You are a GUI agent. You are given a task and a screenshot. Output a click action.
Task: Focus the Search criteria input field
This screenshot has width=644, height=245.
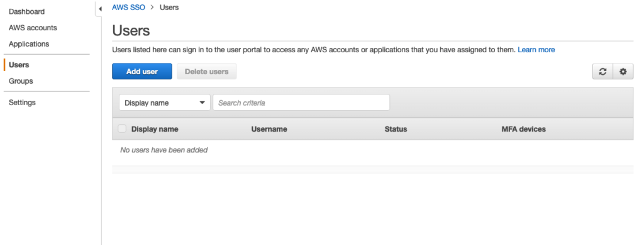pyautogui.click(x=301, y=103)
